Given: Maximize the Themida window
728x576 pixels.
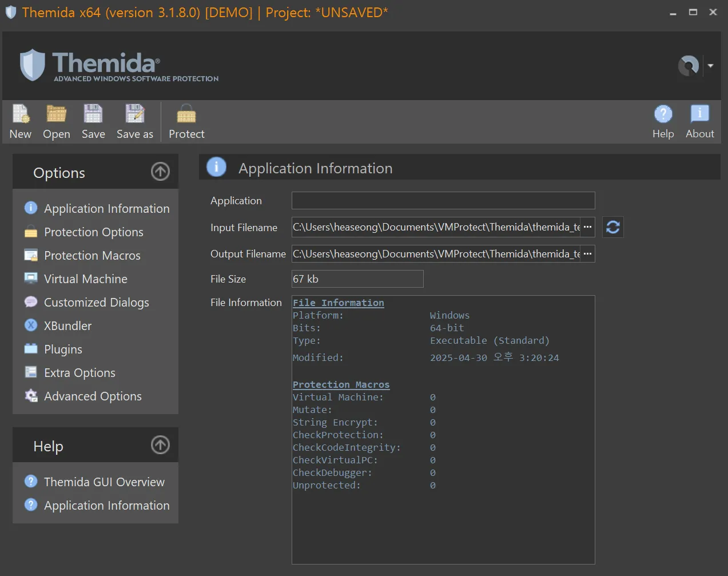Looking at the screenshot, I should [693, 12].
